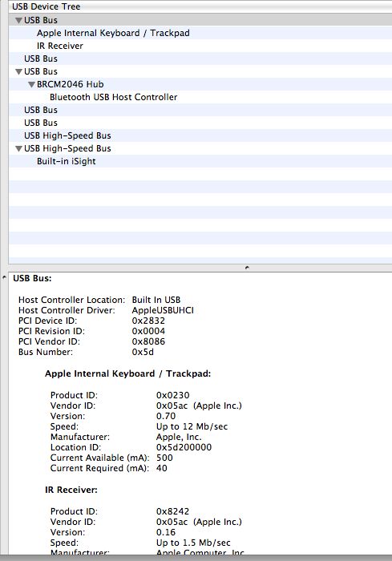Click the bold "USB Bus:" details heading

click(x=32, y=278)
